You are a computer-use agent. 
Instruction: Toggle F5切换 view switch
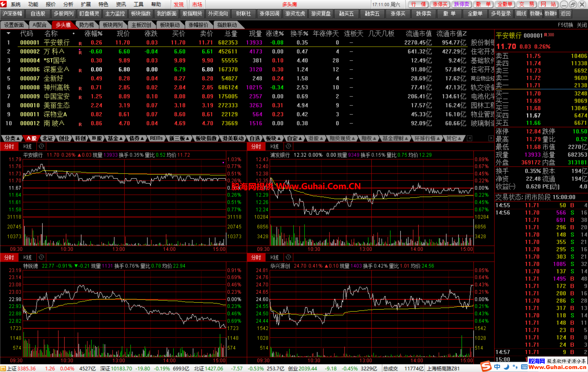[x=565, y=25]
